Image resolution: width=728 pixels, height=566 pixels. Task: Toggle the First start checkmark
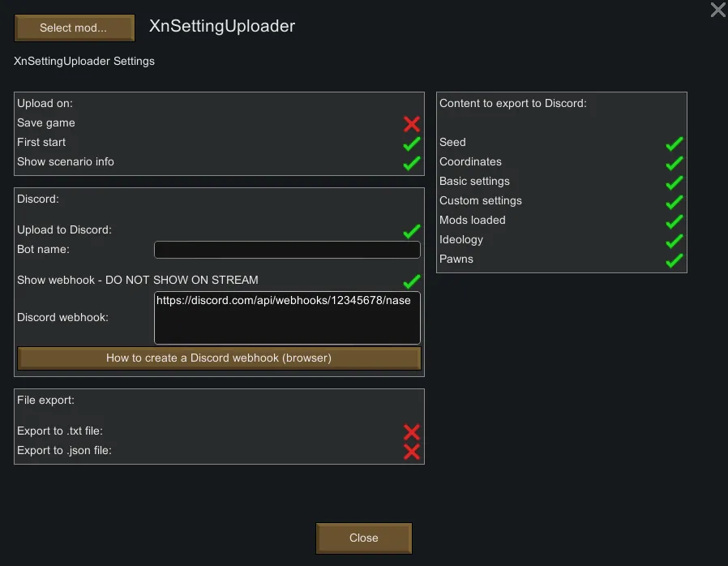pos(412,144)
